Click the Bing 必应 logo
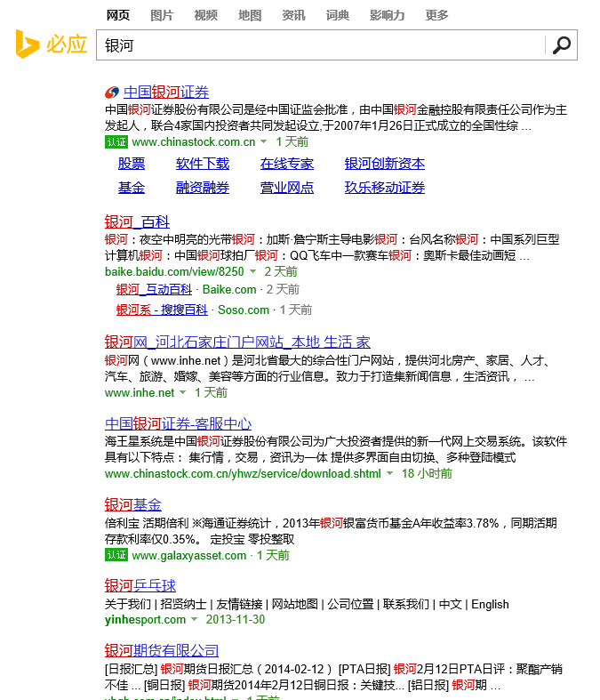Screen dimensions: 600x700 tap(52, 44)
